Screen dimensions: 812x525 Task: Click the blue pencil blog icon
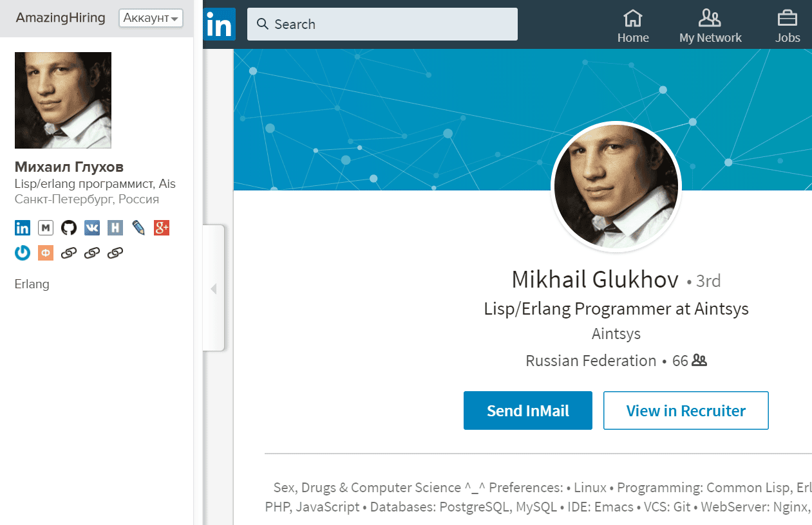(138, 228)
